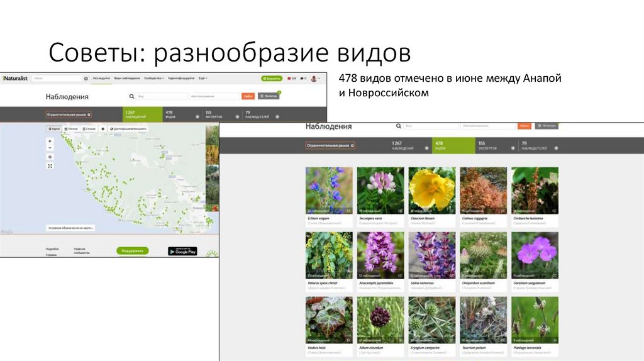The height and width of the screenshot is (361, 644).
Task: Open the Securigera varia species thumbnail
Action: tap(380, 191)
